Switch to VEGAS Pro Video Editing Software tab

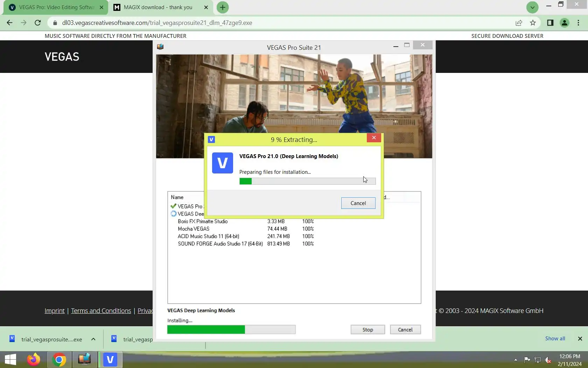56,7
